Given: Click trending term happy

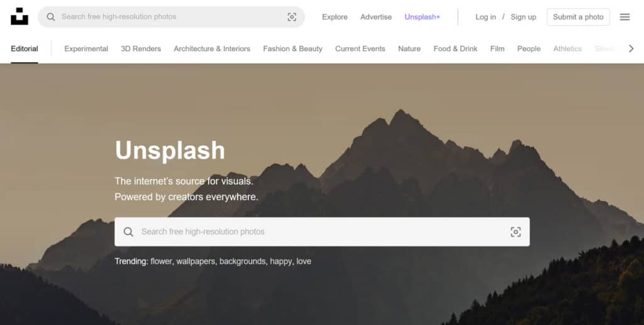Looking at the screenshot, I should (281, 262).
